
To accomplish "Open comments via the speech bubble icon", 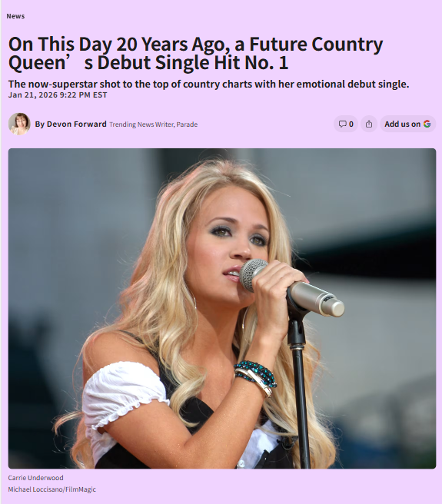I will [x=342, y=124].
